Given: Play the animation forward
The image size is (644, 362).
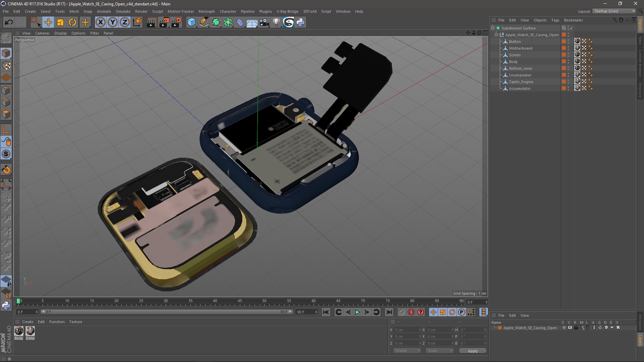Looking at the screenshot, I should [x=357, y=312].
